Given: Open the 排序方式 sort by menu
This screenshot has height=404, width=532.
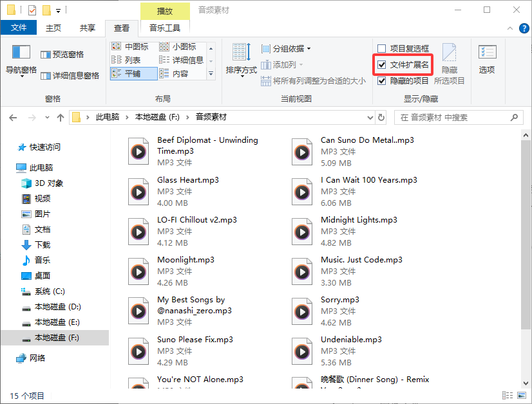Looking at the screenshot, I should (x=242, y=60).
